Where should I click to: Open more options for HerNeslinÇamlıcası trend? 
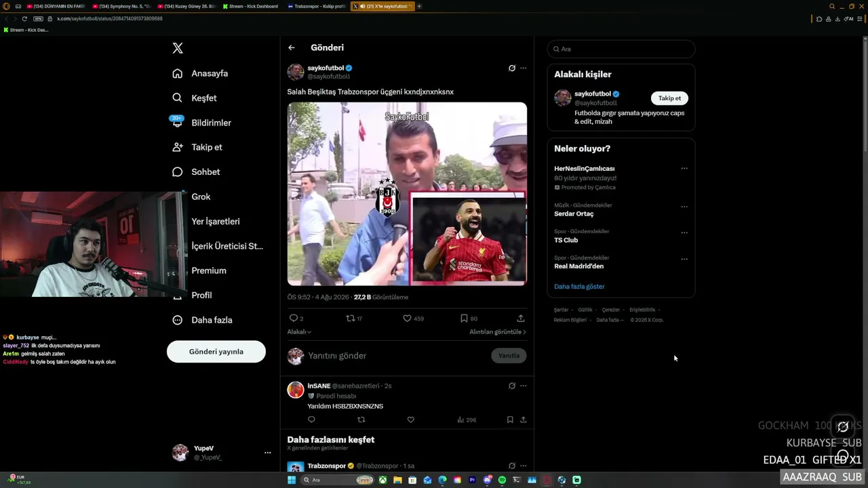(x=684, y=169)
